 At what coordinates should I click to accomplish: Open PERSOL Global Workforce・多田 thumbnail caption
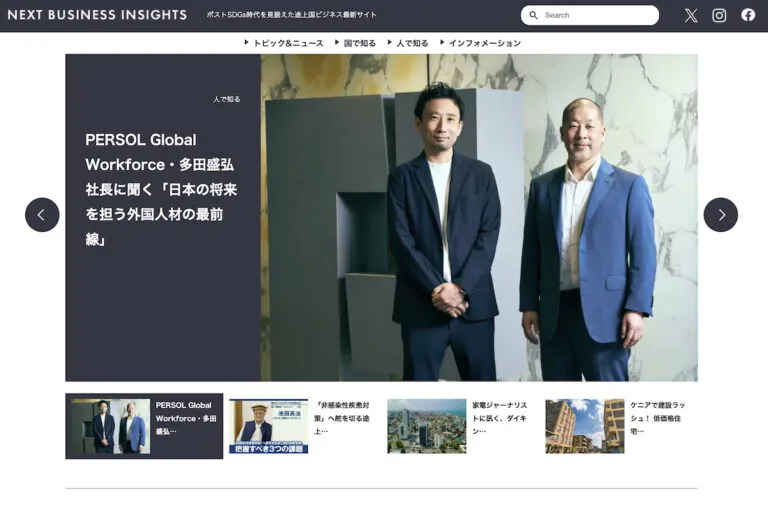click(186, 418)
